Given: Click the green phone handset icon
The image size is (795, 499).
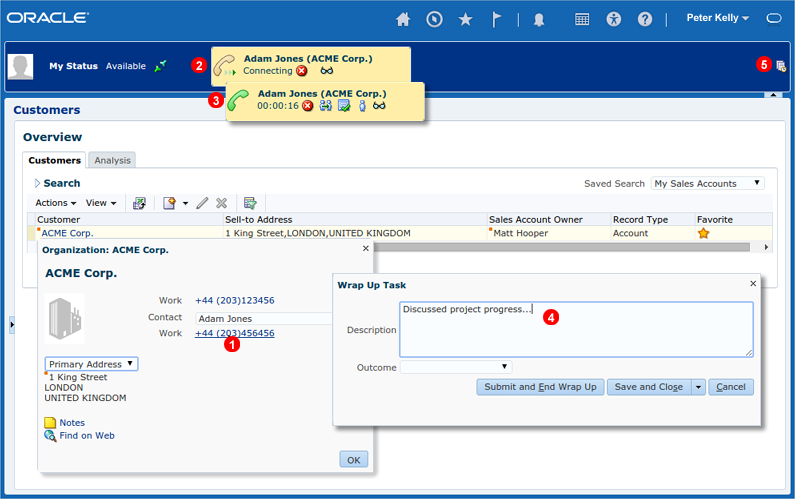Looking at the screenshot, I should pyautogui.click(x=238, y=100).
